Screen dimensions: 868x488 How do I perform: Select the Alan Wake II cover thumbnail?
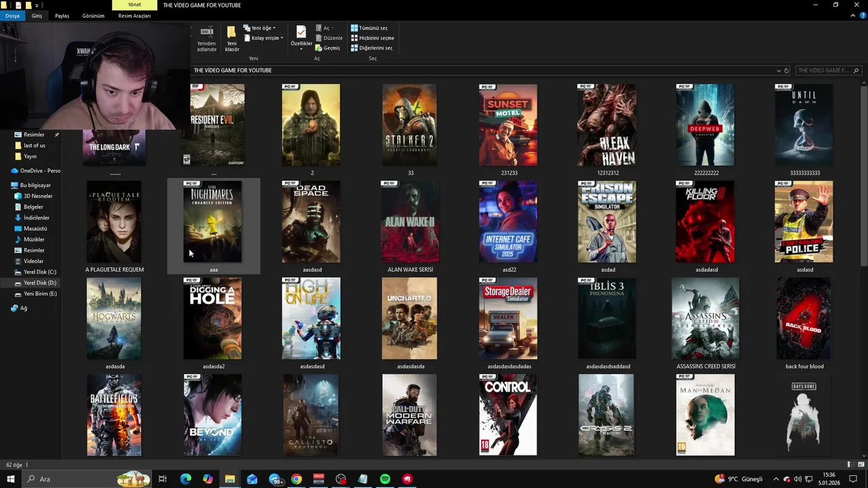[410, 222]
